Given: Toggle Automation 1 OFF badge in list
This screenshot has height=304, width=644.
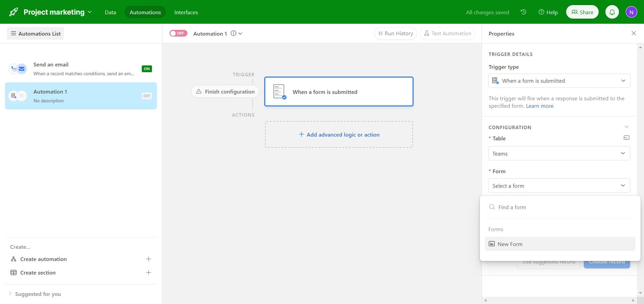Looking at the screenshot, I should coord(147,96).
